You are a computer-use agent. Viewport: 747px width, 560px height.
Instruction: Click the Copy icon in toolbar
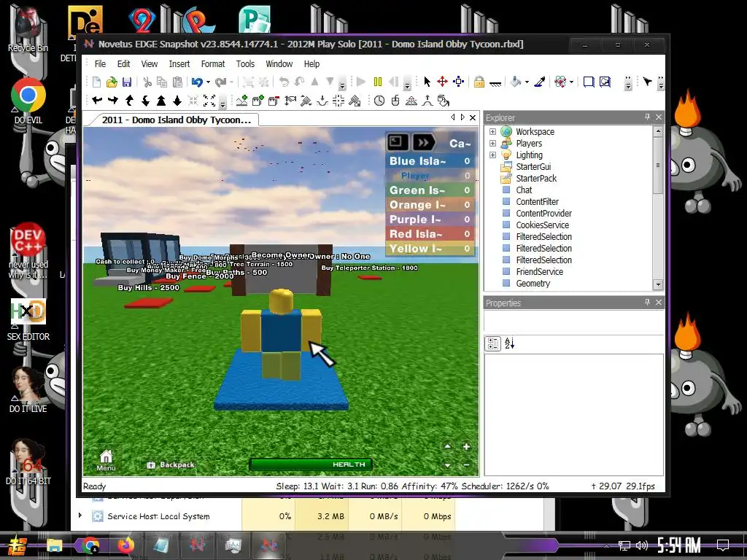pos(162,82)
